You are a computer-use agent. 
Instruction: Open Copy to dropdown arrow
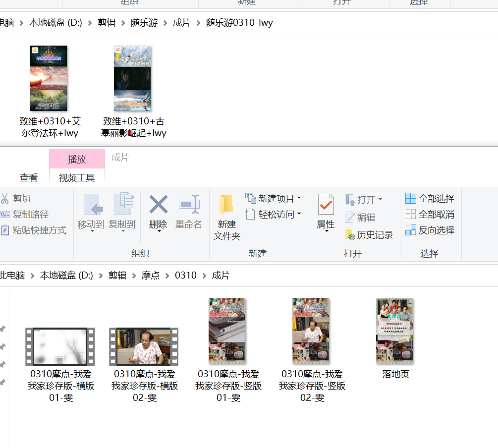123,231
